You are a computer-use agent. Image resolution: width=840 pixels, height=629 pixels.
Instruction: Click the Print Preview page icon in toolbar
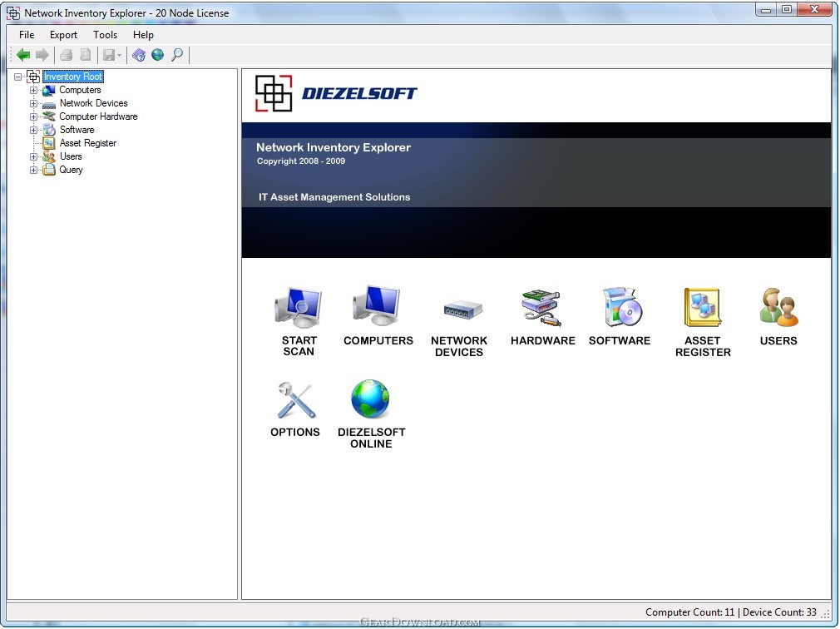pyautogui.click(x=85, y=55)
